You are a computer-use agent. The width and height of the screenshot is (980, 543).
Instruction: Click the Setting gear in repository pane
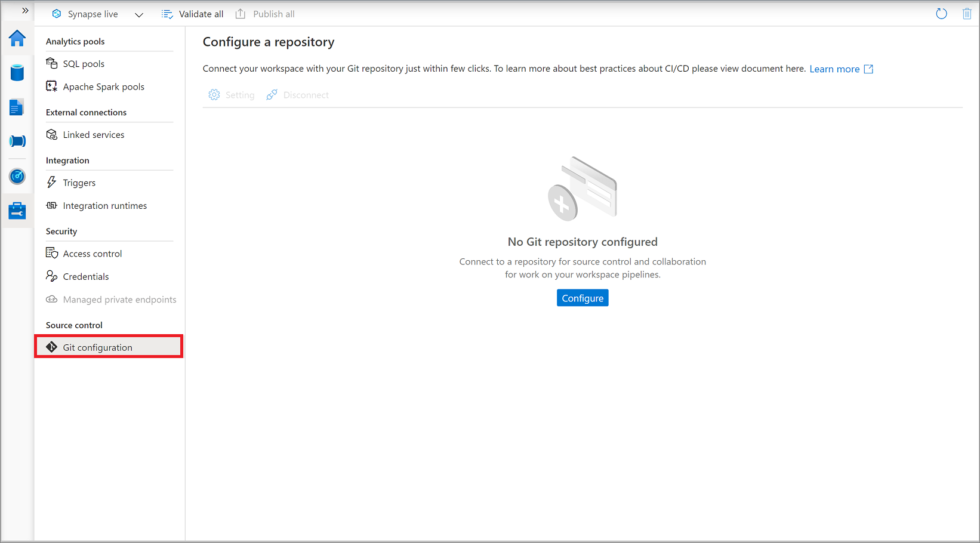[232, 94]
